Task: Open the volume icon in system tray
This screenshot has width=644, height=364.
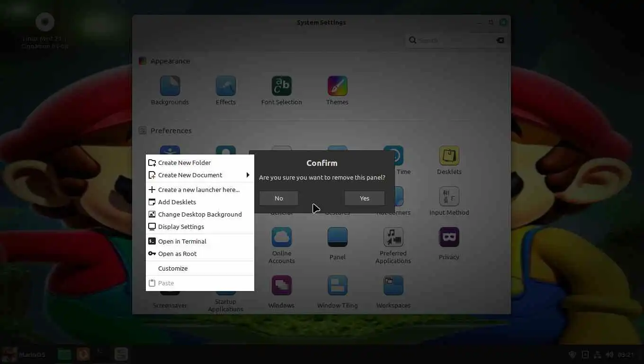Action: (609, 355)
